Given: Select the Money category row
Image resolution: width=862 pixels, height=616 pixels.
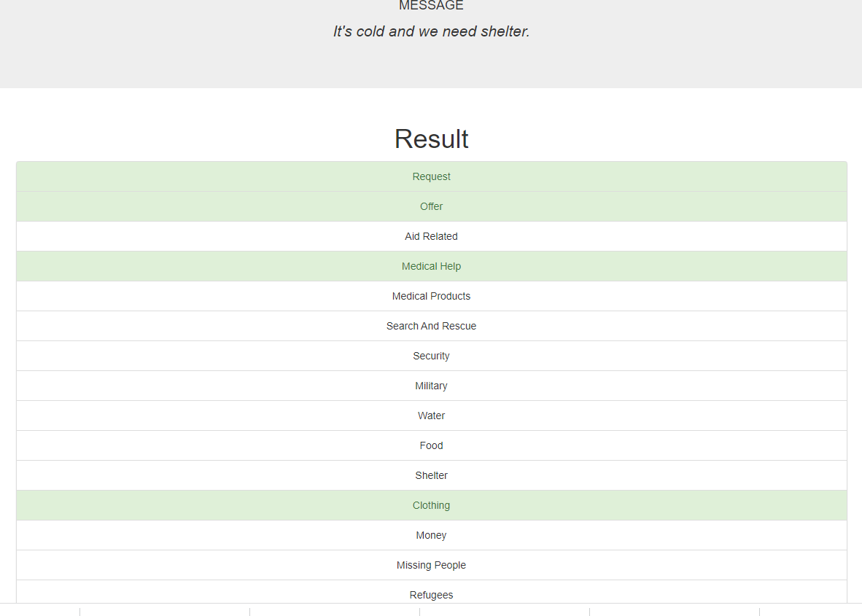Looking at the screenshot, I should [431, 535].
